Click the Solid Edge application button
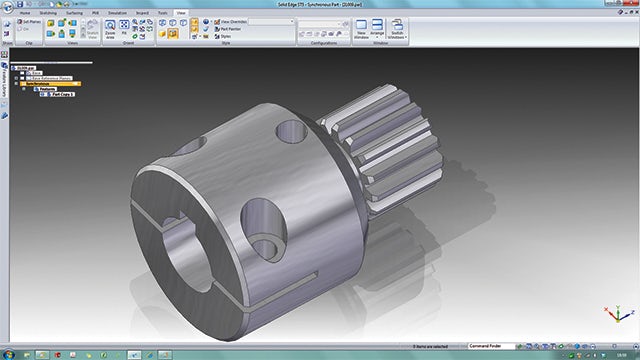The width and height of the screenshot is (640, 360). pos(7,6)
